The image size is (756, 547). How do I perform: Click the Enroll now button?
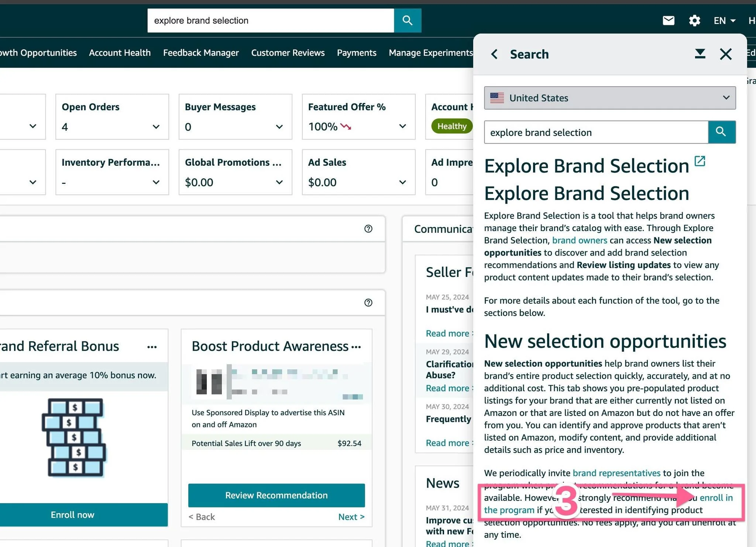tap(72, 515)
